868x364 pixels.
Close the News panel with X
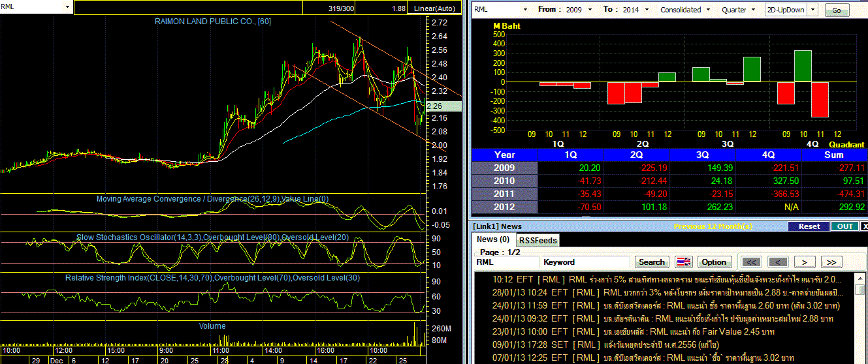(x=864, y=226)
